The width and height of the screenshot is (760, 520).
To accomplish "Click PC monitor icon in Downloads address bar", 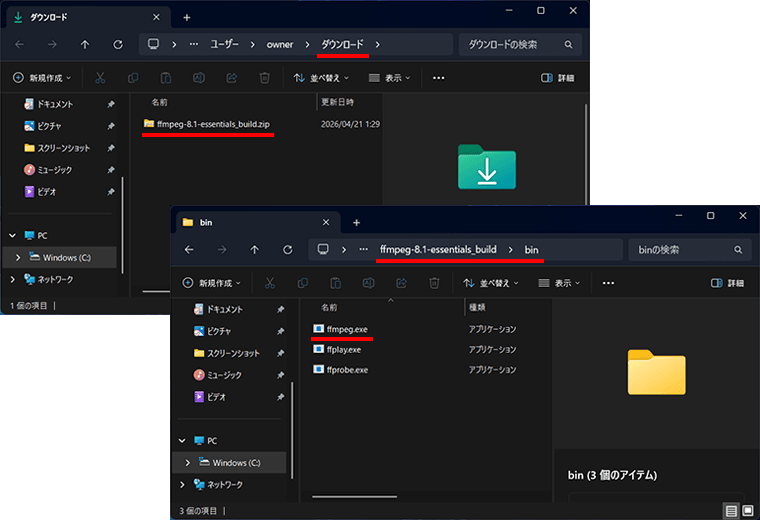I will [x=153, y=44].
